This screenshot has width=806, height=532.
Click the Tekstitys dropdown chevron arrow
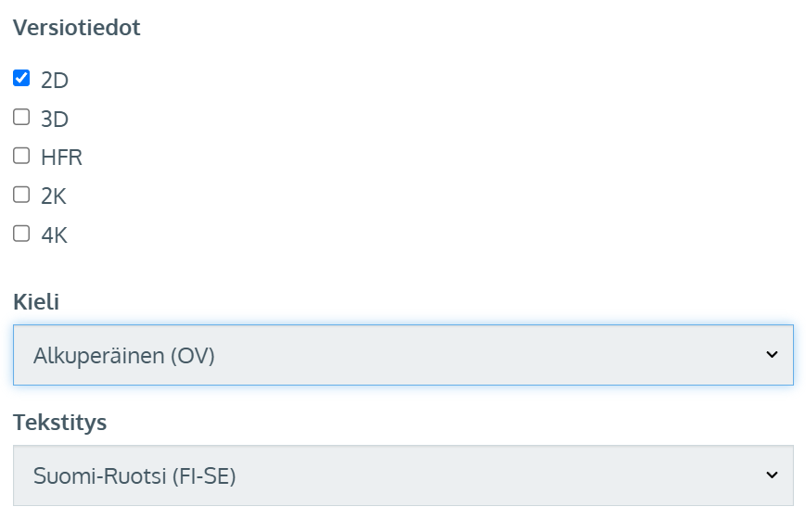click(x=772, y=475)
